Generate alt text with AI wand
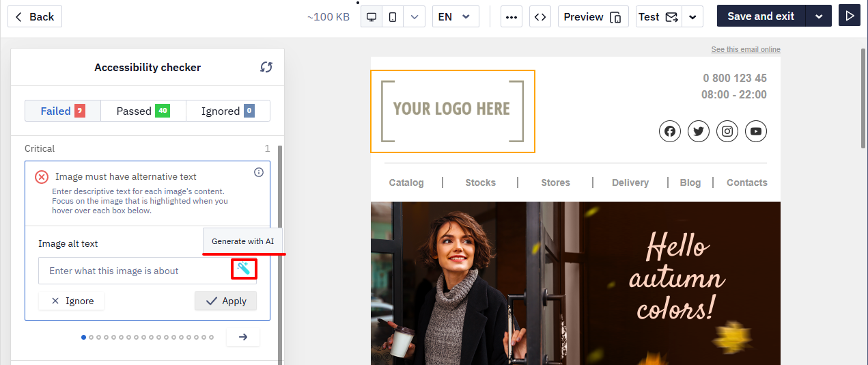The height and width of the screenshot is (365, 868). (244, 269)
